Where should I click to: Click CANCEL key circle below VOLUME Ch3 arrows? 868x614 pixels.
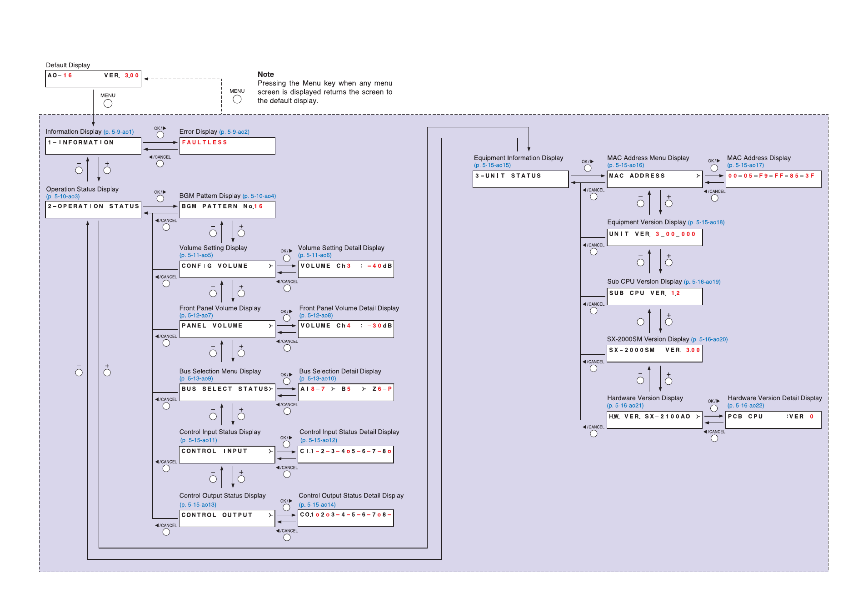287,288
